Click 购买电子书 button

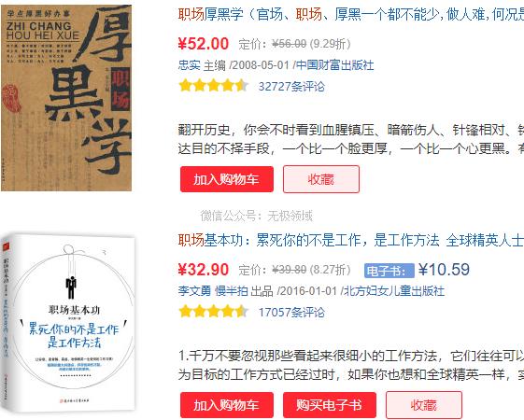click(x=330, y=405)
